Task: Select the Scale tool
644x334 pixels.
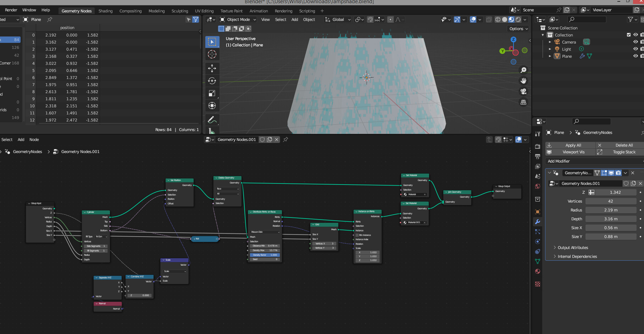Action: pos(212,93)
